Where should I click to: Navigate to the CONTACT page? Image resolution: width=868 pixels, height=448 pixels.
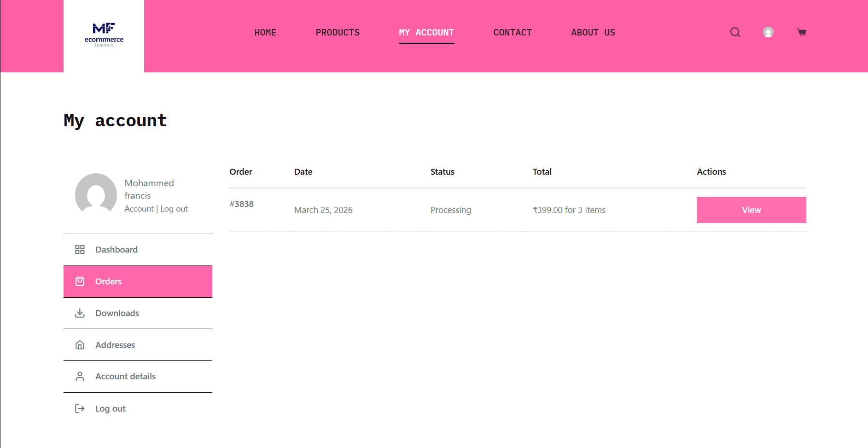(x=513, y=33)
